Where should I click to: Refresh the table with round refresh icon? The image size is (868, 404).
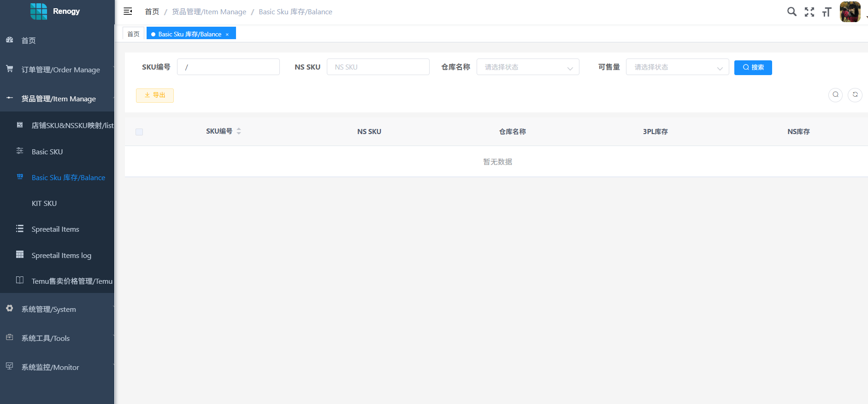point(855,95)
